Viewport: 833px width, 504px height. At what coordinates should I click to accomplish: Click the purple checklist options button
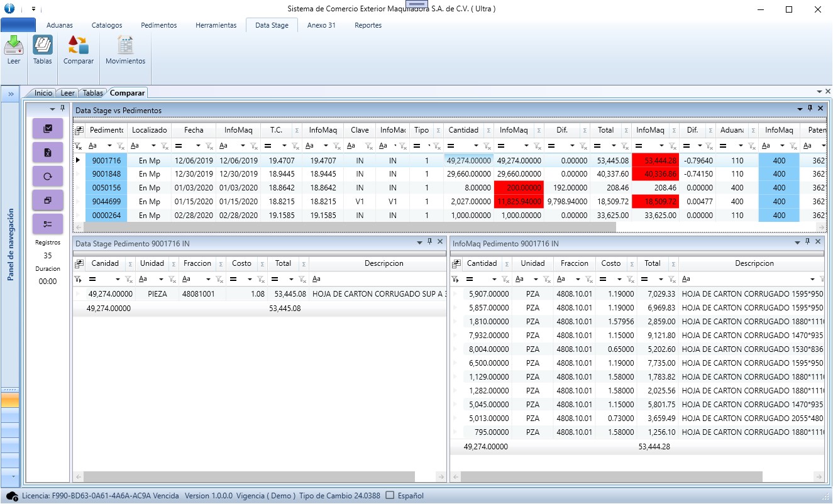pos(48,224)
